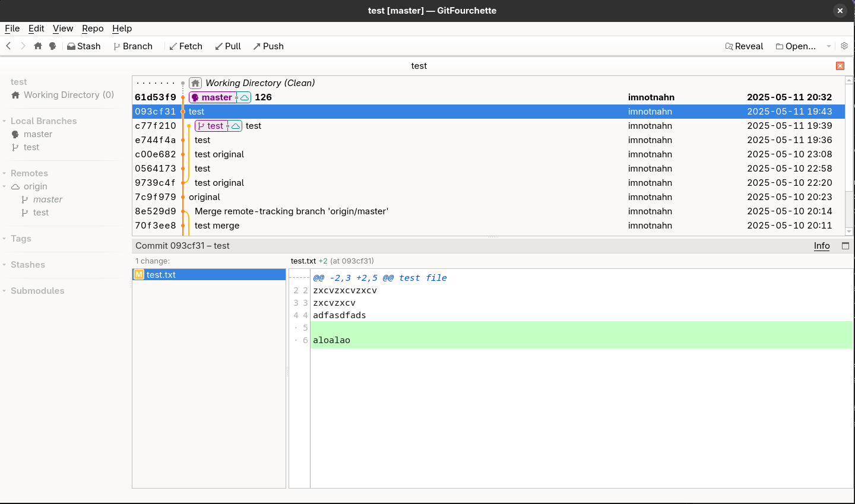Open the Stash tool

click(x=83, y=46)
